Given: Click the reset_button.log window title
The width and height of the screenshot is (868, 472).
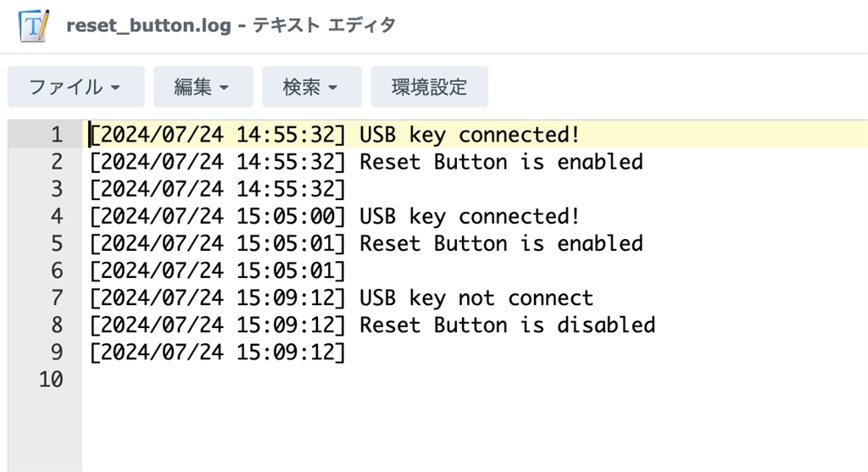Looking at the screenshot, I should 231,25.
